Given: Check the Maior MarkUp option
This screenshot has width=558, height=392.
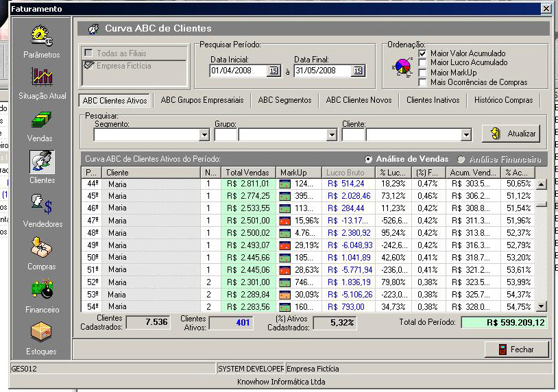Looking at the screenshot, I should [x=423, y=73].
